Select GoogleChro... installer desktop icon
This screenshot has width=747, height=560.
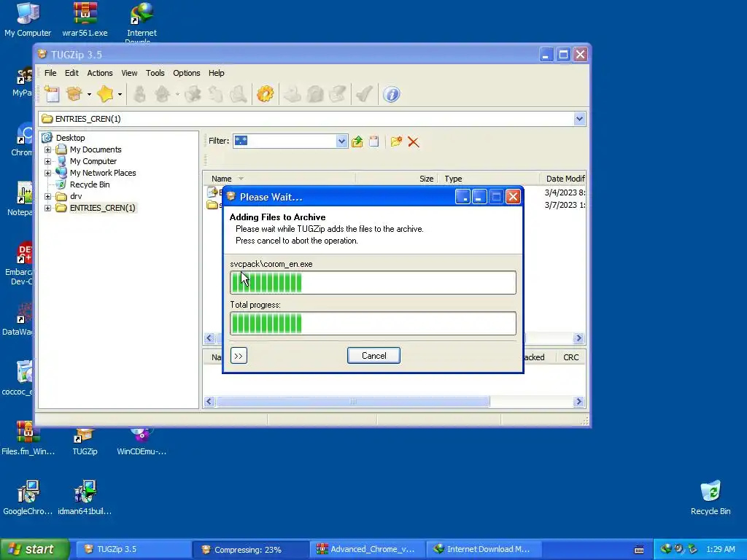tap(28, 498)
